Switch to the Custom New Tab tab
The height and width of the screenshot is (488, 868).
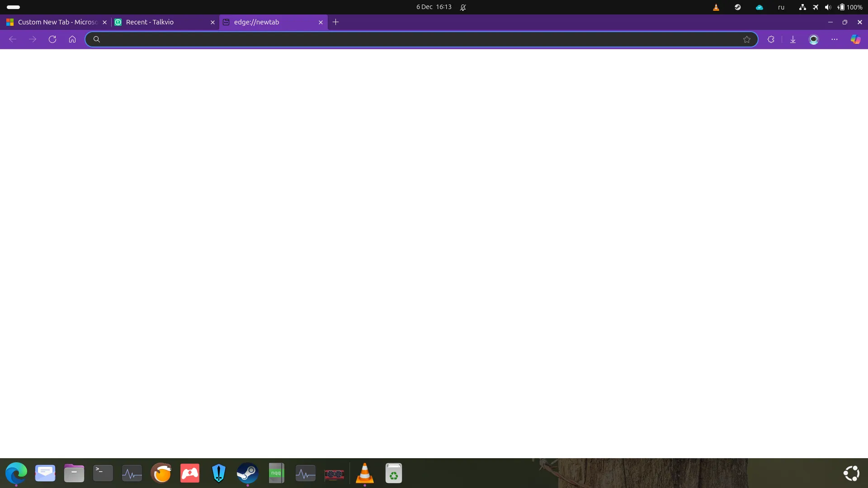click(x=57, y=22)
